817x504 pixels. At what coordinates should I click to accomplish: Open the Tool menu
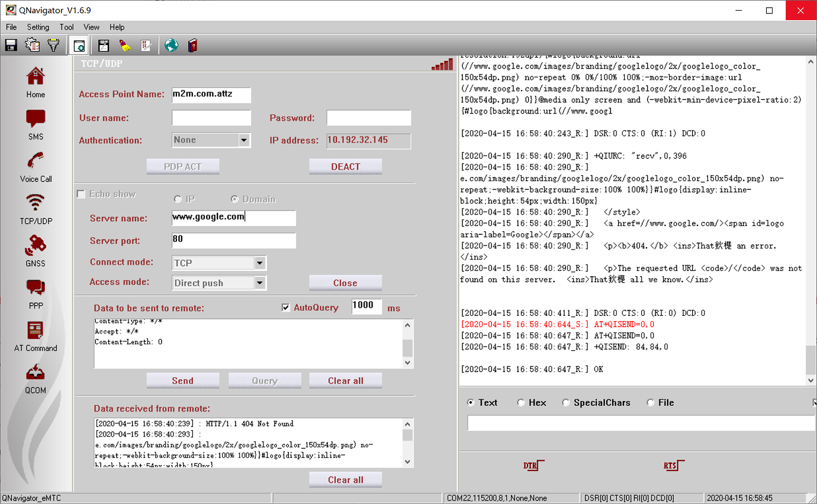pyautogui.click(x=66, y=27)
